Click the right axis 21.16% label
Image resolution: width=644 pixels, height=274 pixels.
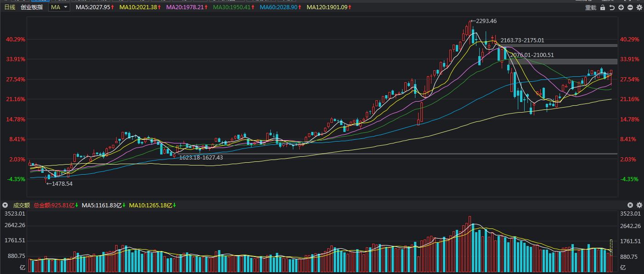coord(630,99)
